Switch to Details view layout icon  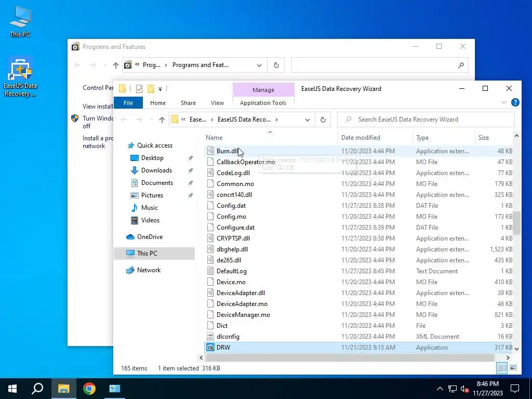pyautogui.click(x=502, y=368)
